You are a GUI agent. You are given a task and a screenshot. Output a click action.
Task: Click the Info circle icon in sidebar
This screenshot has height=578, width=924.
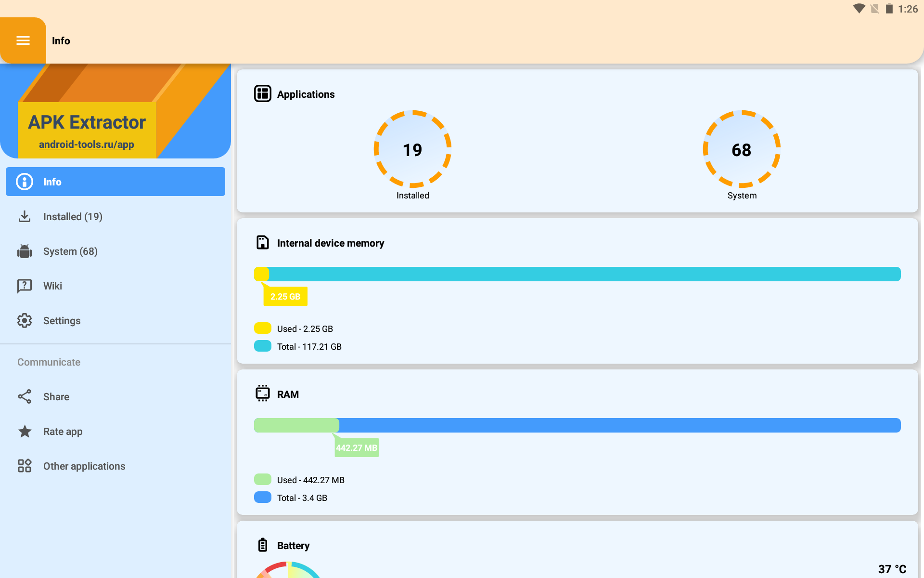(25, 182)
